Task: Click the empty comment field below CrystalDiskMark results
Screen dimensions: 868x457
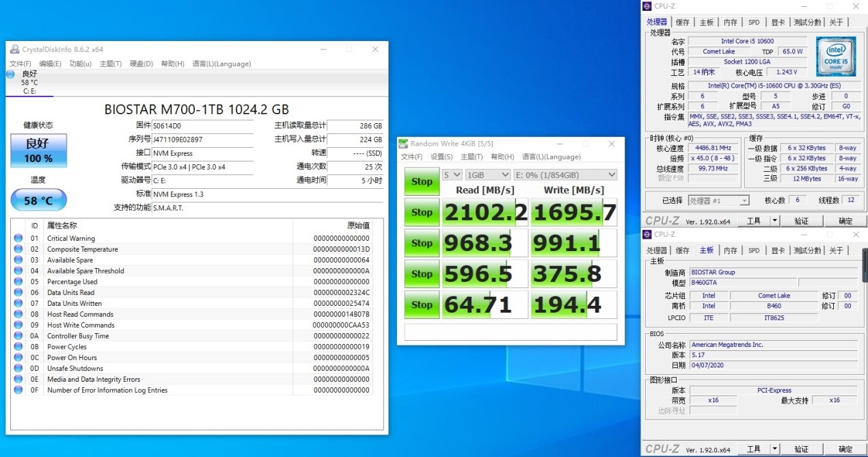Action: pos(511,332)
